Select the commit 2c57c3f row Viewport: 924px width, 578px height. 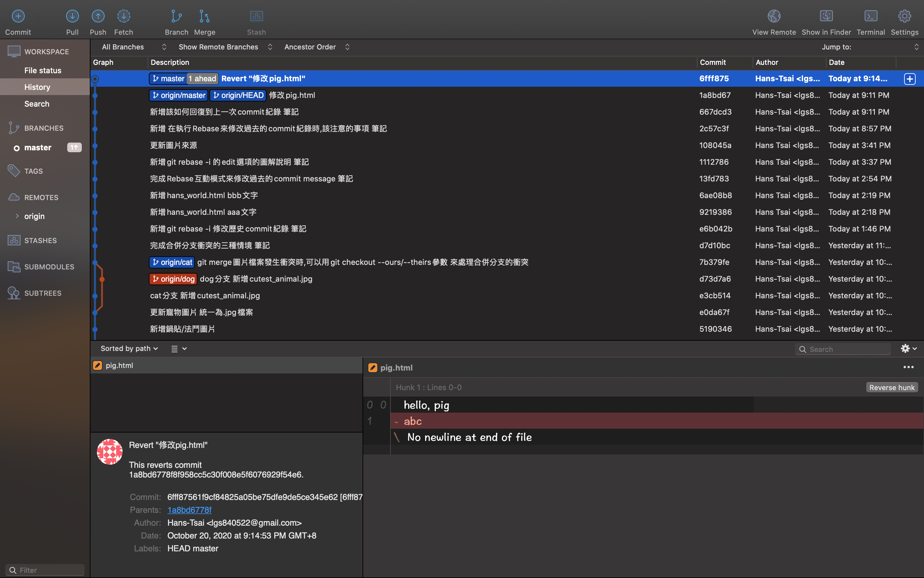coord(507,129)
